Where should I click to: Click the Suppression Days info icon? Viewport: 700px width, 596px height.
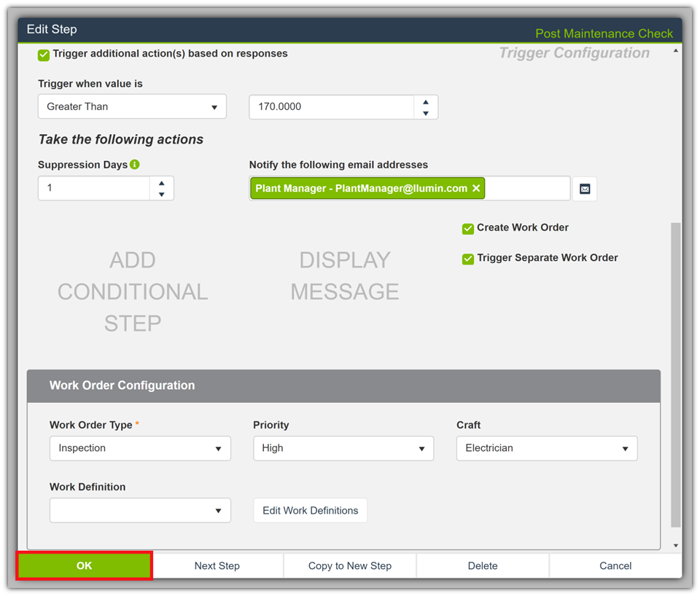[135, 165]
